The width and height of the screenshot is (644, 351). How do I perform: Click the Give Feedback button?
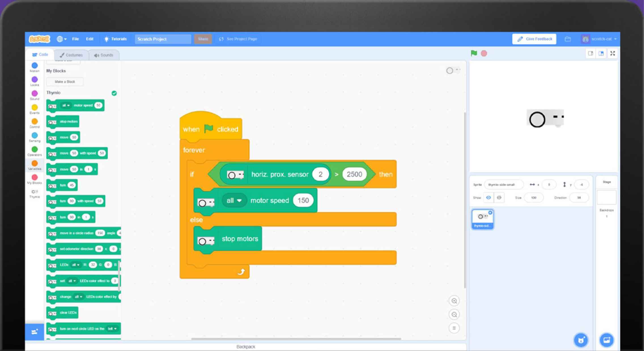click(x=534, y=39)
